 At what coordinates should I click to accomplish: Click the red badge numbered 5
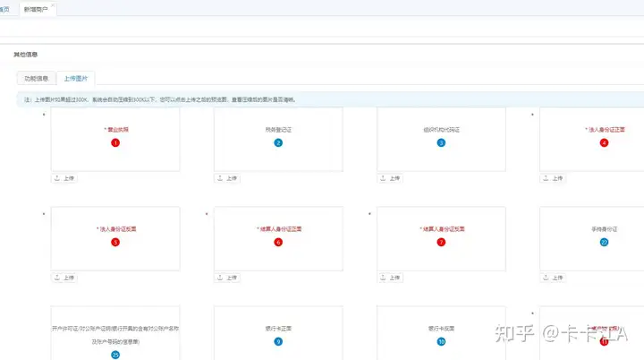coord(115,243)
